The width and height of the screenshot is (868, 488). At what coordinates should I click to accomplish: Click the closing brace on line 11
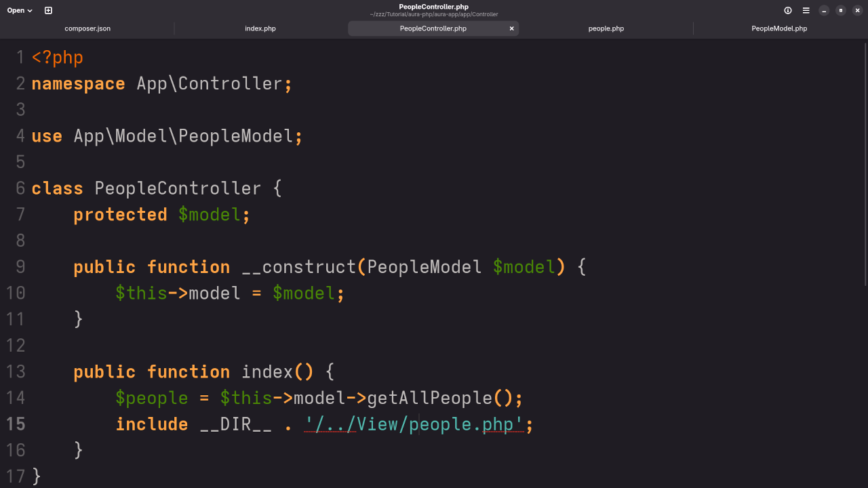coord(78,319)
